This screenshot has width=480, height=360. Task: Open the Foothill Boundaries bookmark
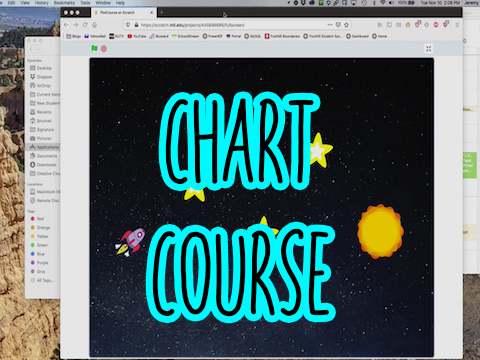[282, 36]
